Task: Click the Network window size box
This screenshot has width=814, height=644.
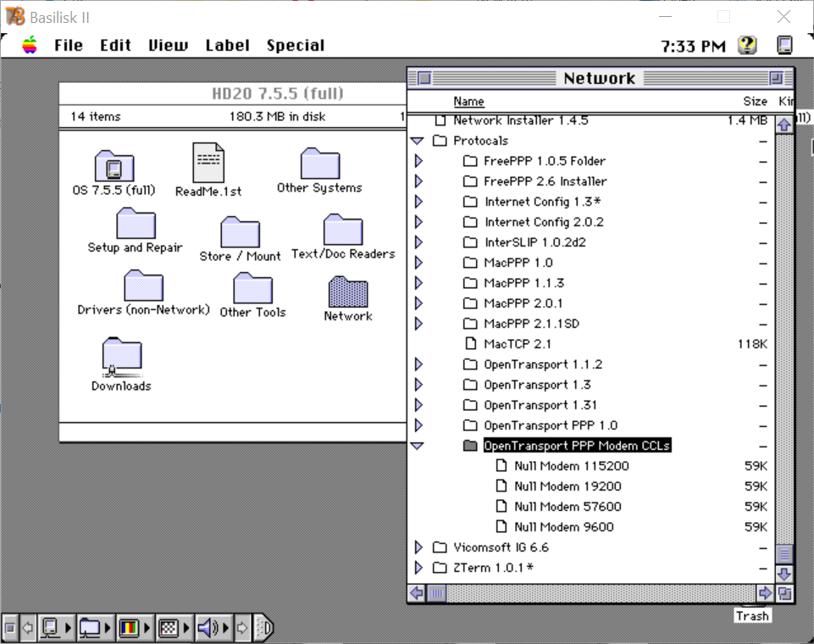Action: tap(784, 593)
